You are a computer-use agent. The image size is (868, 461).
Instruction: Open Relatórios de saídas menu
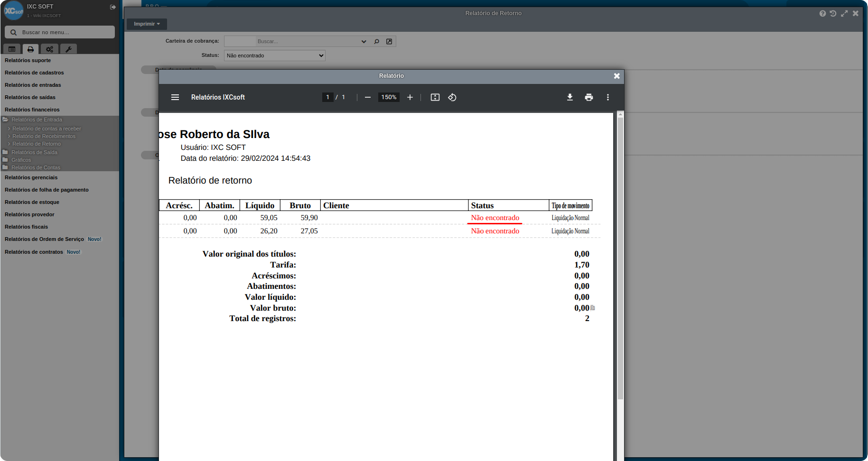coord(30,97)
